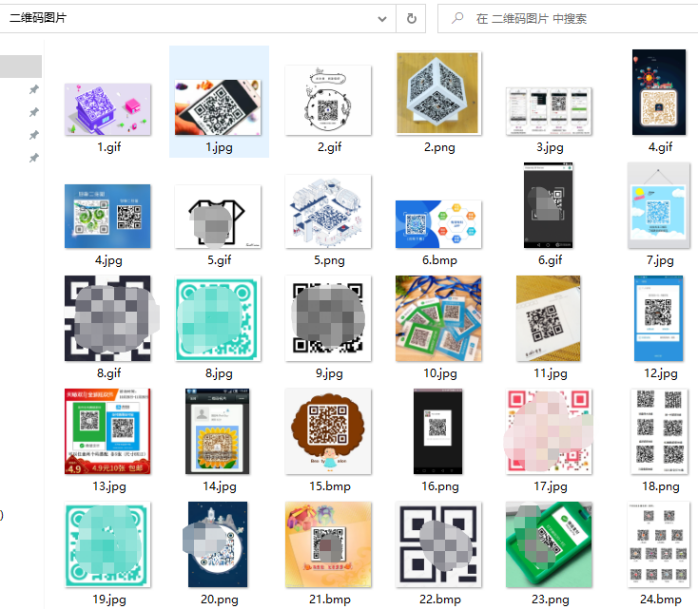Viewport: 698px width, 610px height.
Task: Click the 13.jpg file name
Action: tap(110, 486)
